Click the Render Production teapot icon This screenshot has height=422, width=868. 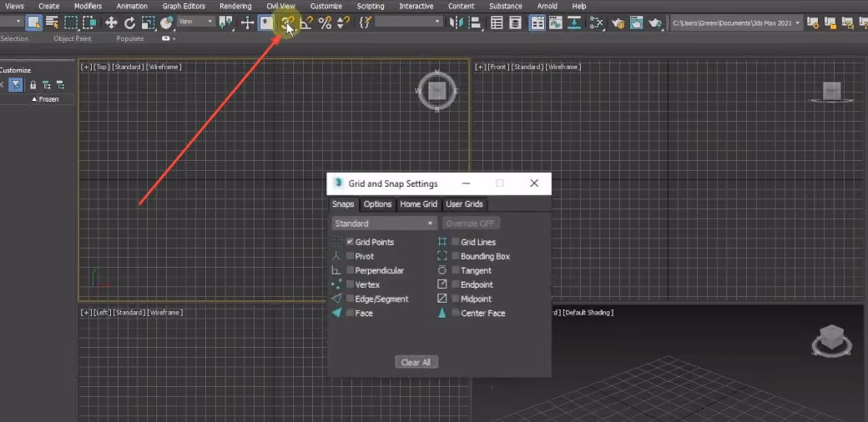click(655, 23)
